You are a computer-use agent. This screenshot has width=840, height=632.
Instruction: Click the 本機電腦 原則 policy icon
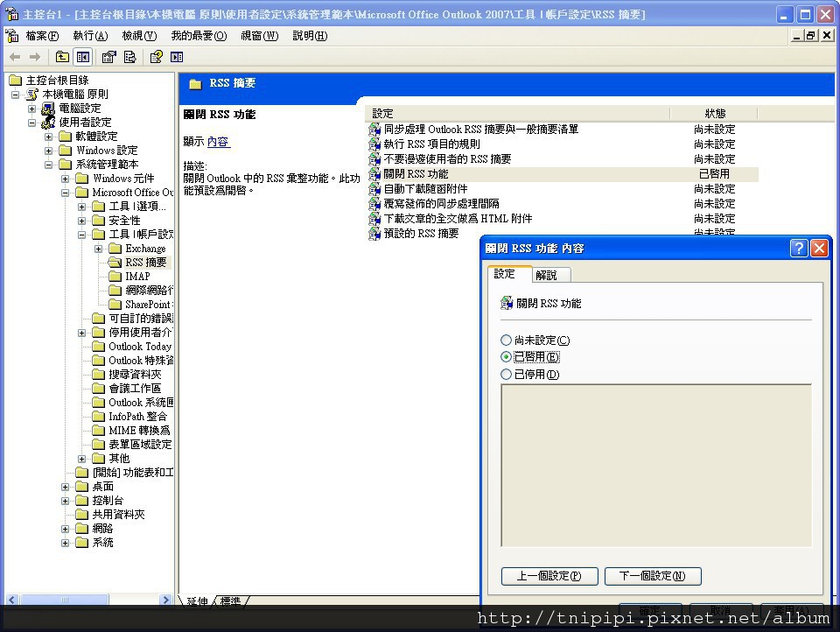point(32,95)
